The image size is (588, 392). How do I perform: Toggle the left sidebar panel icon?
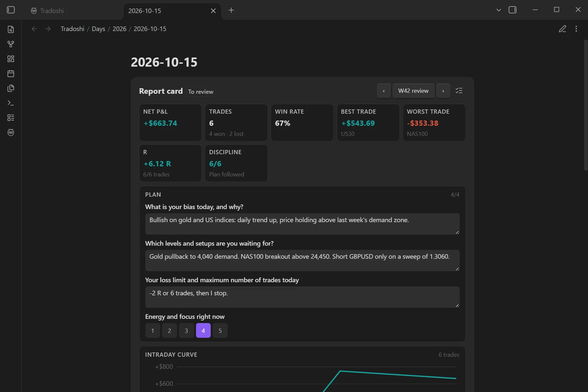[x=11, y=10]
